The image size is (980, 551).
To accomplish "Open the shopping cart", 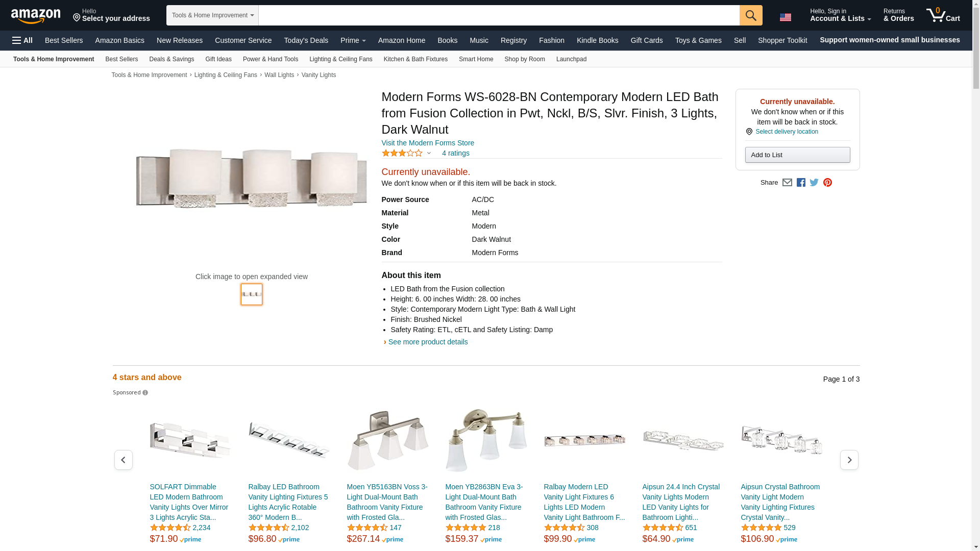I will (x=943, y=15).
